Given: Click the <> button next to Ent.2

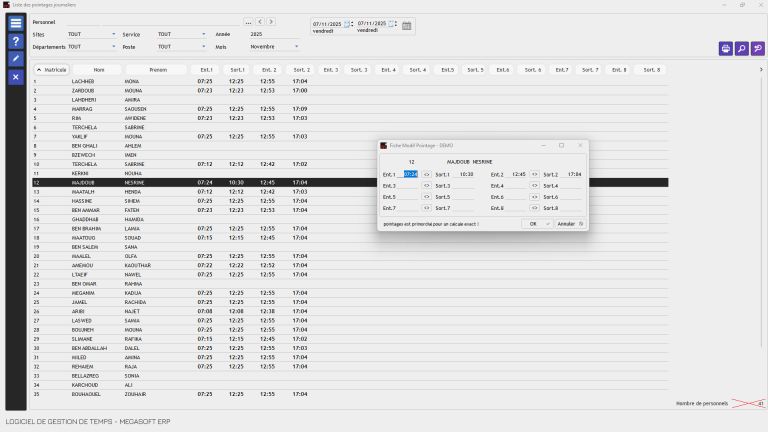Looking at the screenshot, I should click(534, 174).
